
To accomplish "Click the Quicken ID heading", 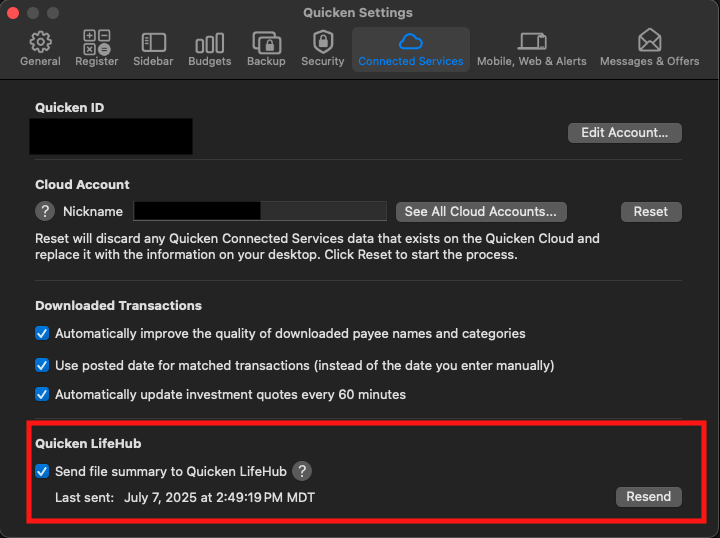I will pyautogui.click(x=70, y=107).
